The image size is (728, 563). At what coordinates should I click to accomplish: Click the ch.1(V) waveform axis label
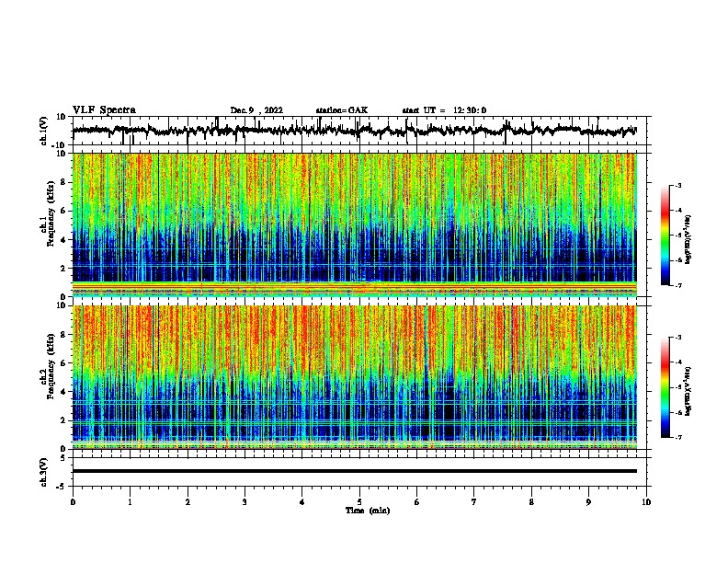pos(45,131)
